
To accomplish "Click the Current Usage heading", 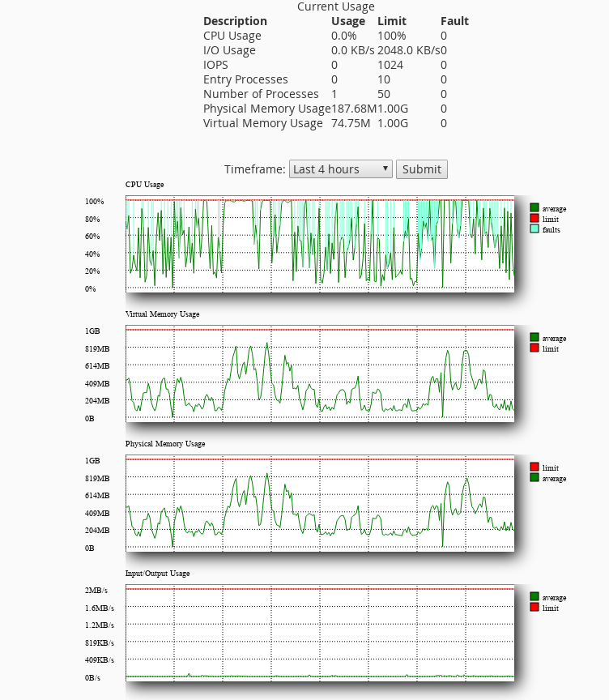I will pos(336,6).
